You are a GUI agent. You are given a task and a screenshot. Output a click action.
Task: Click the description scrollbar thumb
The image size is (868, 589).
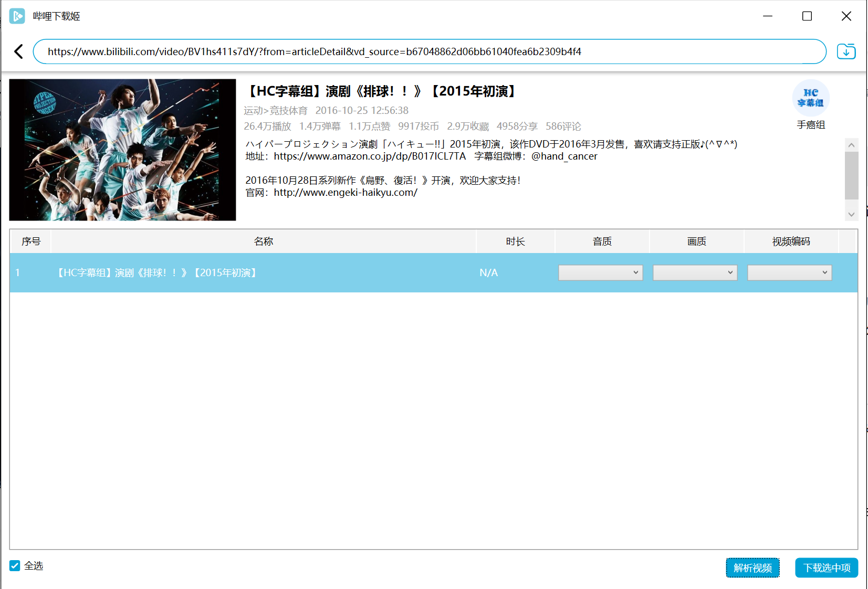coord(851,175)
